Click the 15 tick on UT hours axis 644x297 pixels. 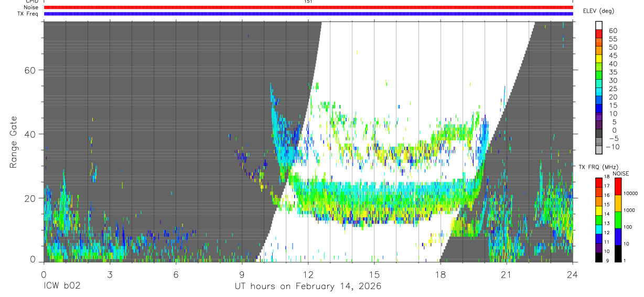374,274
